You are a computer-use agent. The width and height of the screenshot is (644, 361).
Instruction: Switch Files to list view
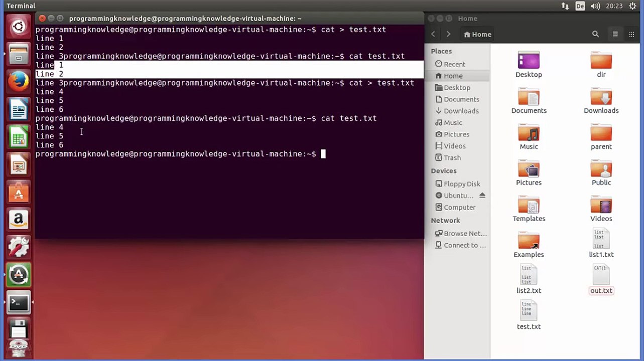tap(615, 34)
